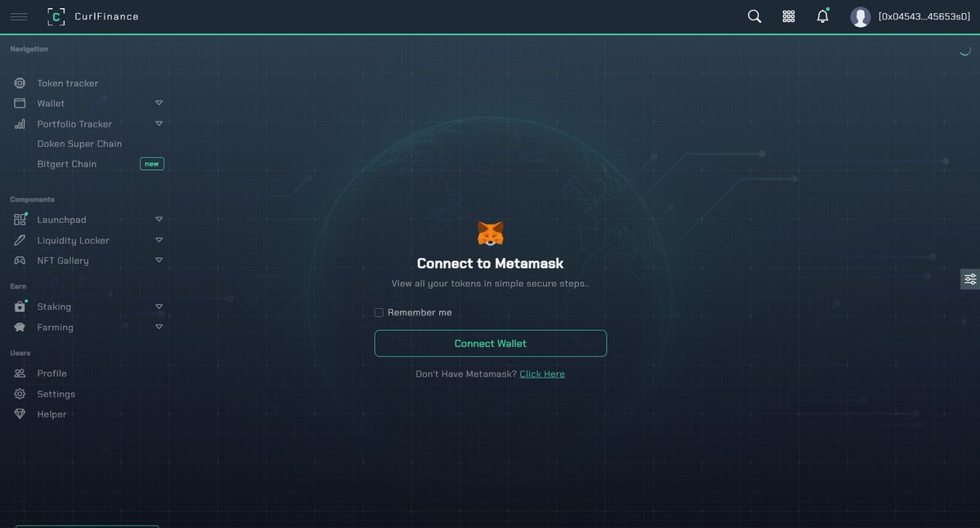Click the Remember me label
This screenshot has height=528, width=980.
[x=420, y=312]
